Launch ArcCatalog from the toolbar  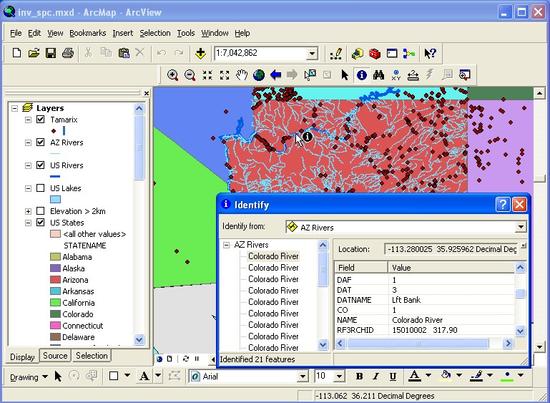357,53
